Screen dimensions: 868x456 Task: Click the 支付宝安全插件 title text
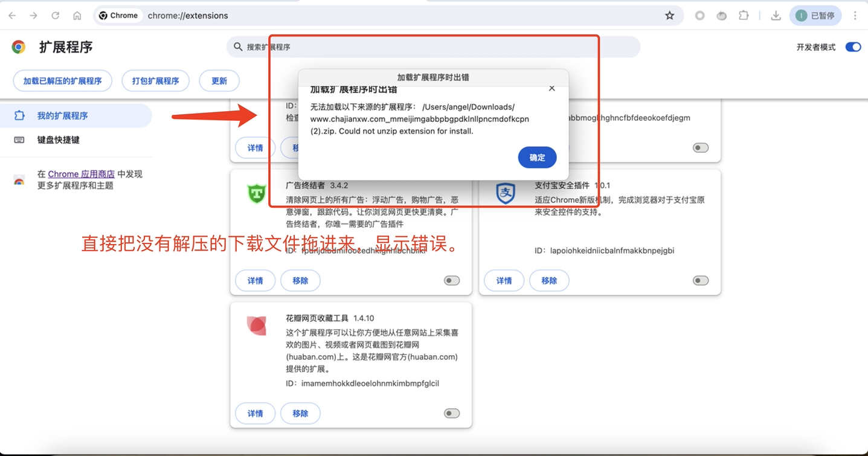tap(562, 185)
